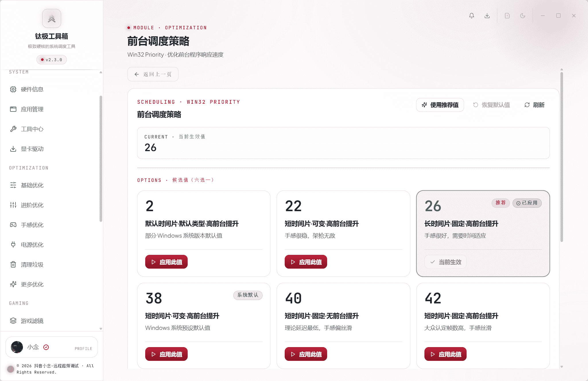Screen dimensions: 588x381
Task: Click the small avatar icon beside the copyright
Action: point(11,369)
